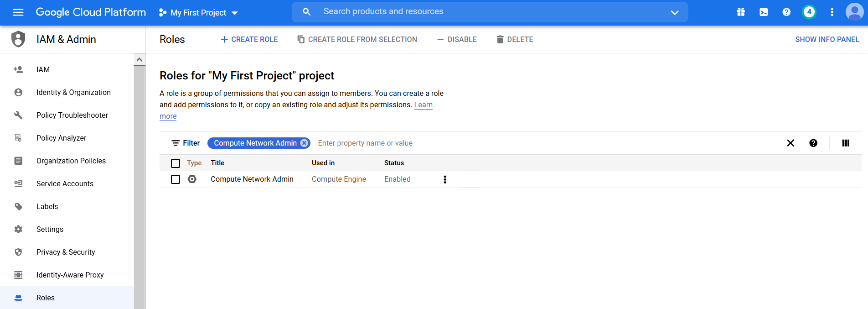Image resolution: width=868 pixels, height=309 pixels.
Task: Click the IAM add-person icon
Action: 18,69
